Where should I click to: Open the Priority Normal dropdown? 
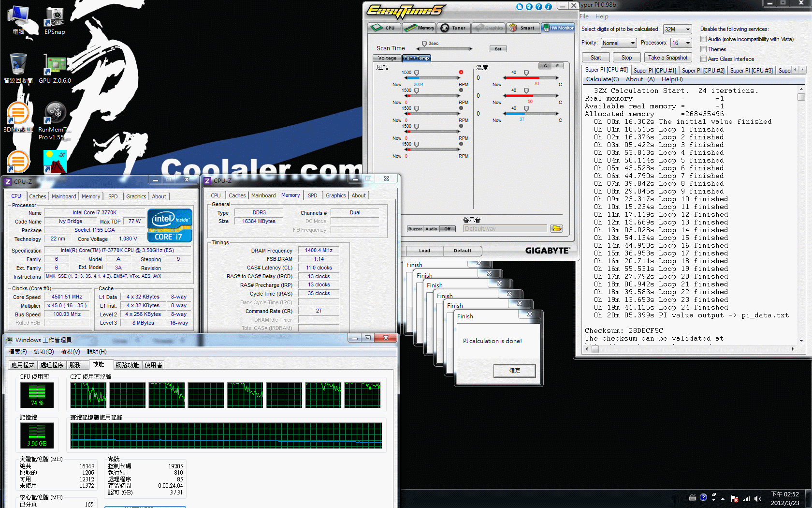pyautogui.click(x=619, y=43)
